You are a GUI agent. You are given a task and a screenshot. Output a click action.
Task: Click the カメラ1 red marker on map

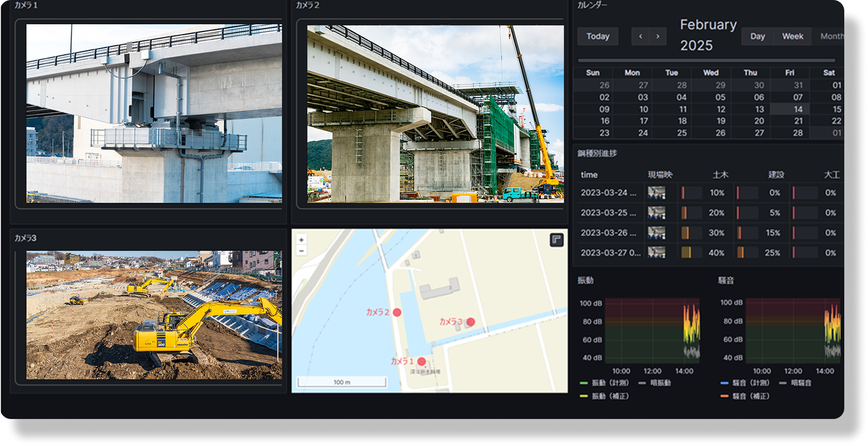tap(422, 362)
